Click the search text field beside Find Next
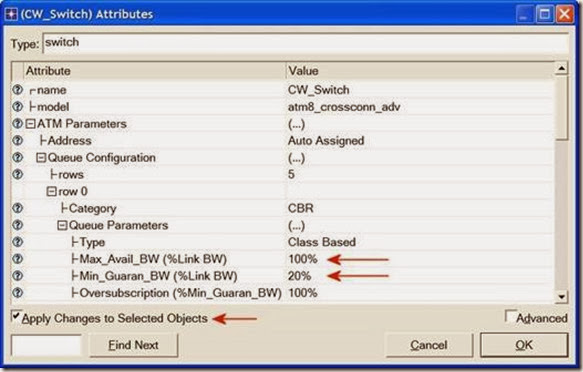This screenshot has height=372, width=583. (46, 345)
